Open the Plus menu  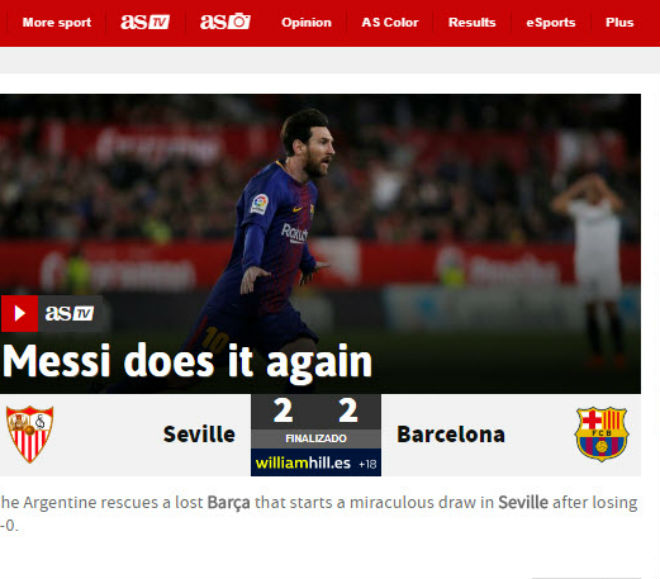[619, 22]
